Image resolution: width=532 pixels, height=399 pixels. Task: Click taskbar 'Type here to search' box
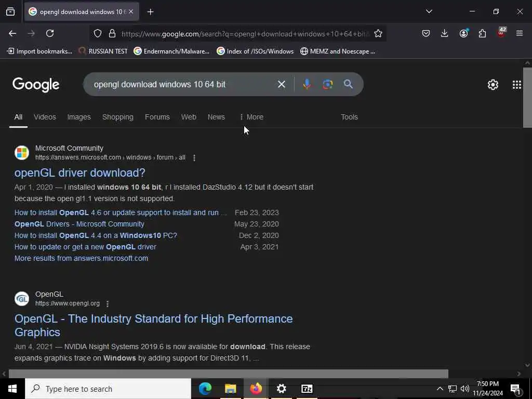108,389
